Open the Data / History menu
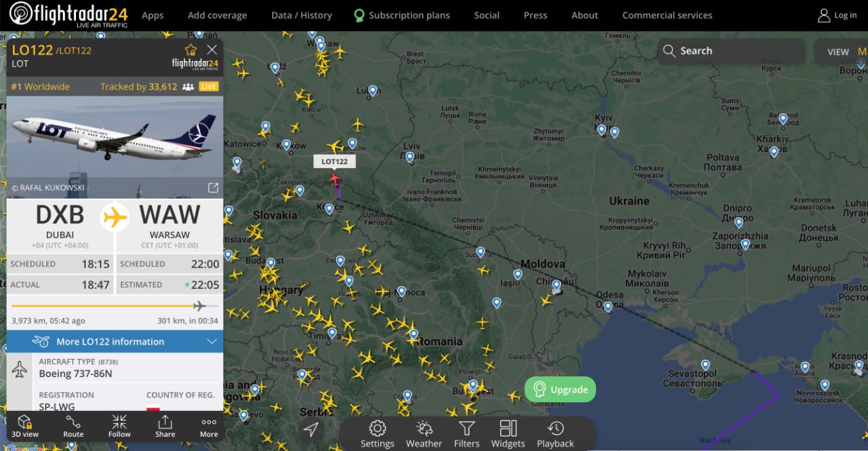Viewport: 868px width, 451px height. tap(301, 15)
